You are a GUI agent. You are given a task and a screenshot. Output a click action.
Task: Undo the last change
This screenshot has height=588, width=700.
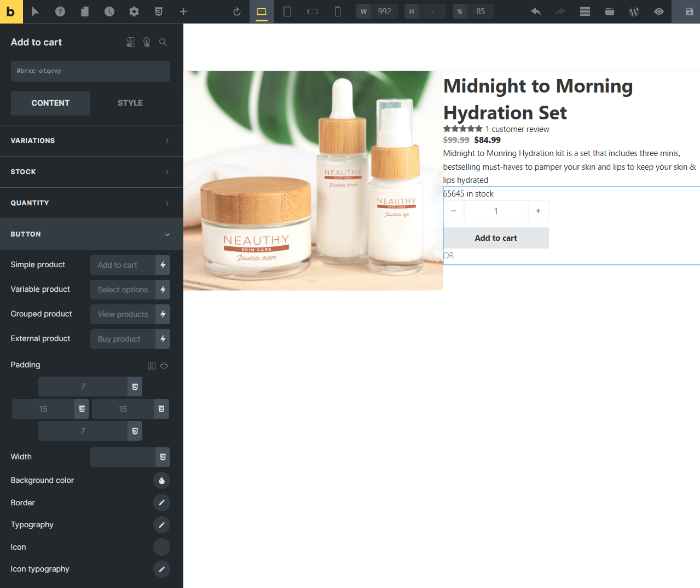click(536, 11)
